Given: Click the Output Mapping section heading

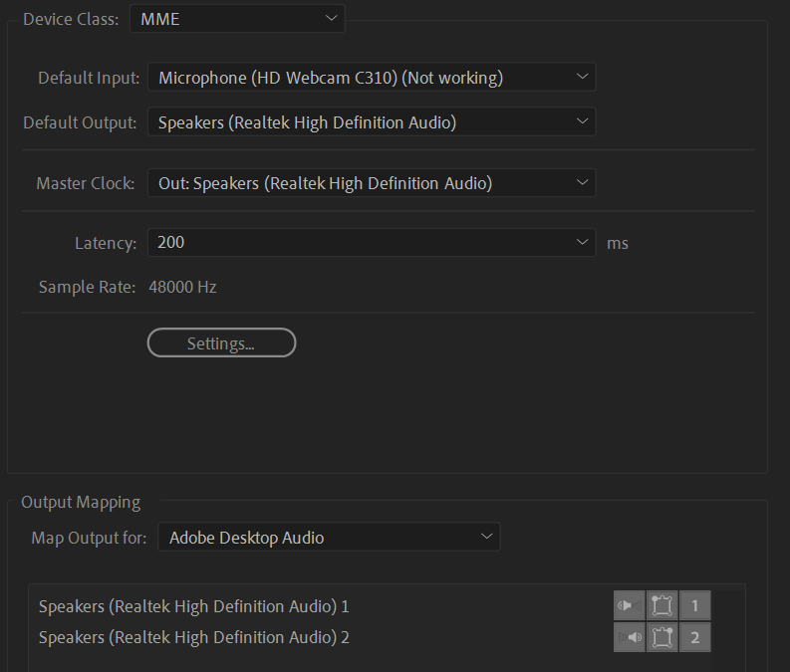Looking at the screenshot, I should coord(81,503).
